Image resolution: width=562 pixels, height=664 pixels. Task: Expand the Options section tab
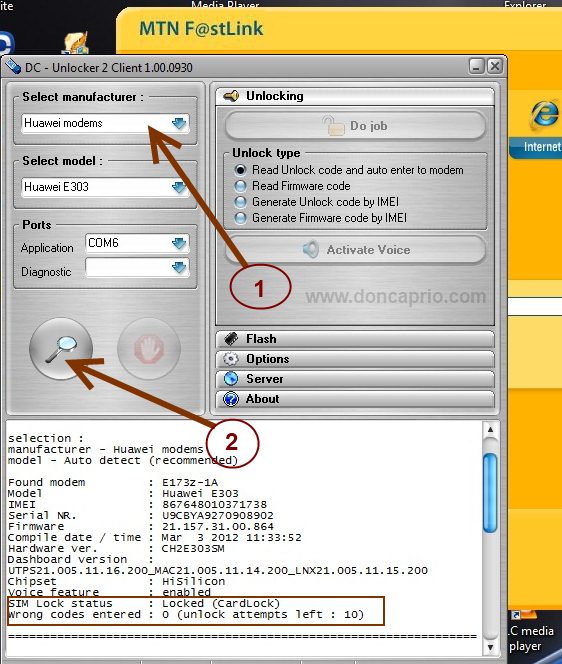tap(355, 359)
